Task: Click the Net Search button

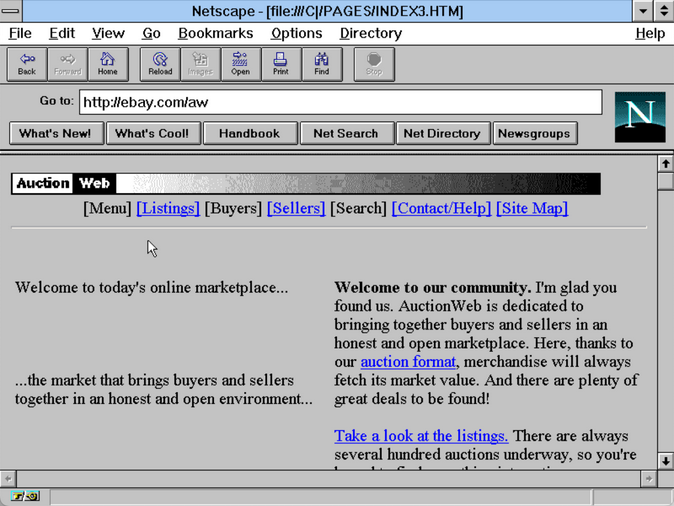Action: [x=345, y=133]
